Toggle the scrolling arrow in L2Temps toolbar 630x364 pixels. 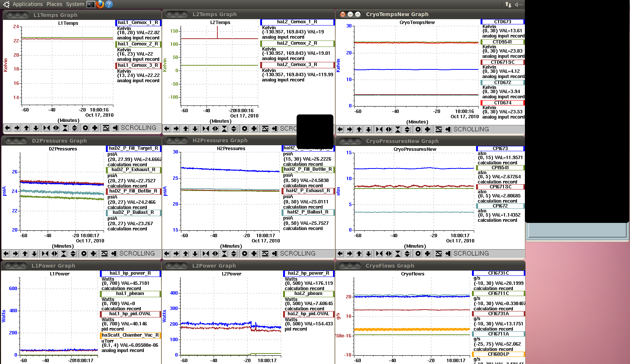coord(274,129)
